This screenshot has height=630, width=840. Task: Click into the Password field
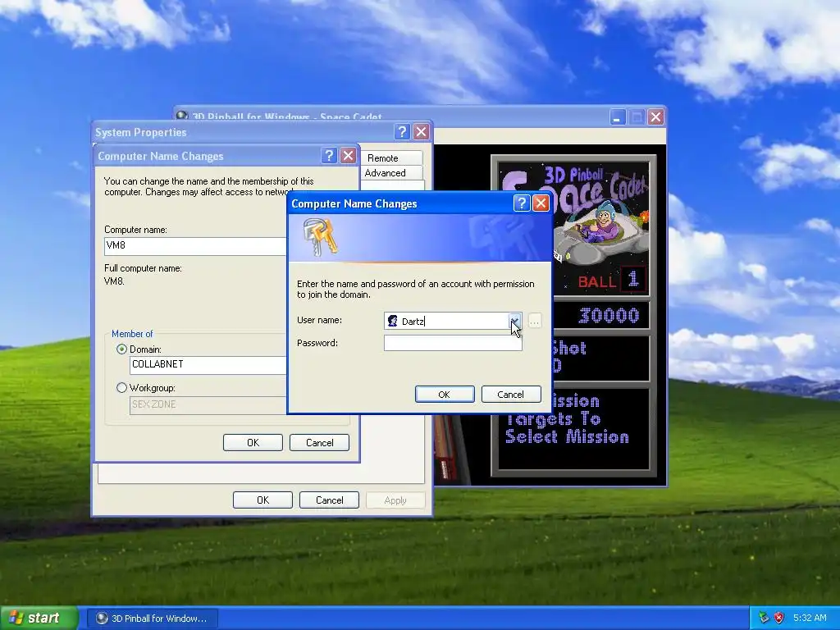[x=453, y=343]
